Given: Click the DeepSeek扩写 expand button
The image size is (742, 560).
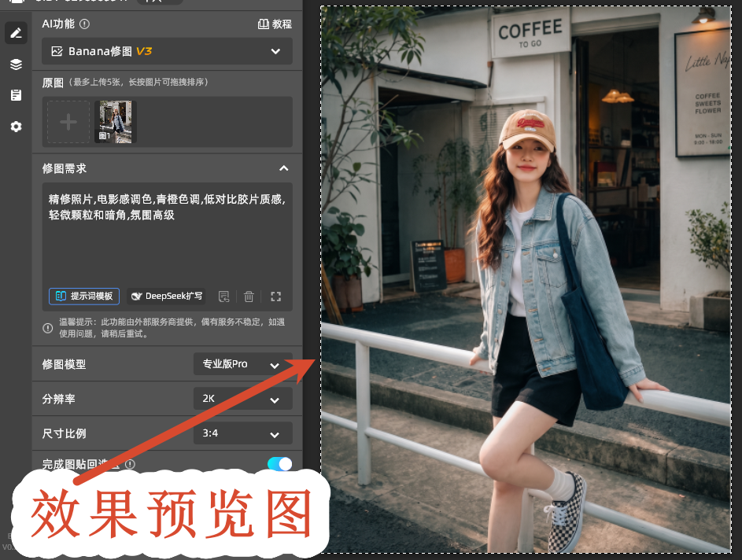Looking at the screenshot, I should tap(167, 296).
